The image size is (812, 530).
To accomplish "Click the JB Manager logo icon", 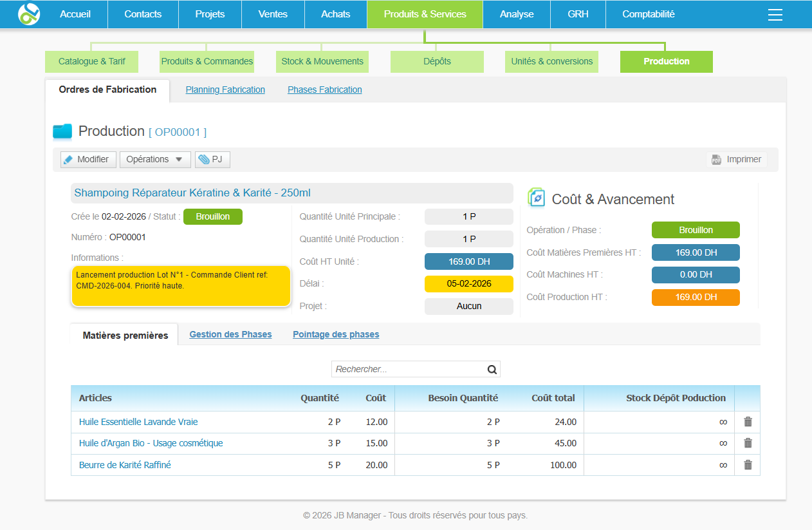I will coord(29,14).
